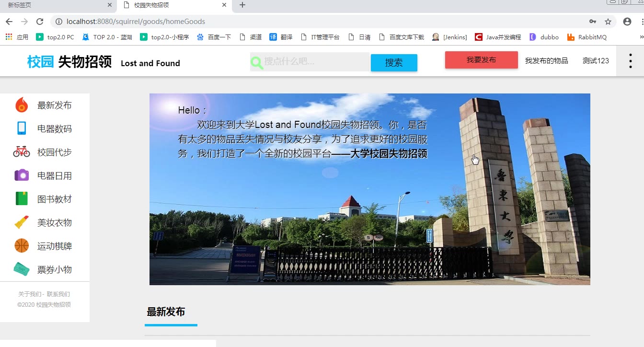The width and height of the screenshot is (644, 347).
Task: Open the browser profile account icon
Action: (x=627, y=22)
